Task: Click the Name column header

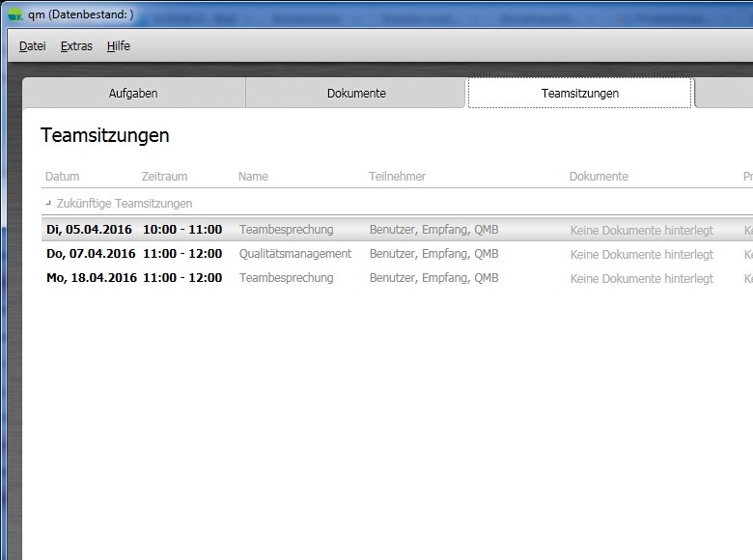Action: tap(253, 177)
